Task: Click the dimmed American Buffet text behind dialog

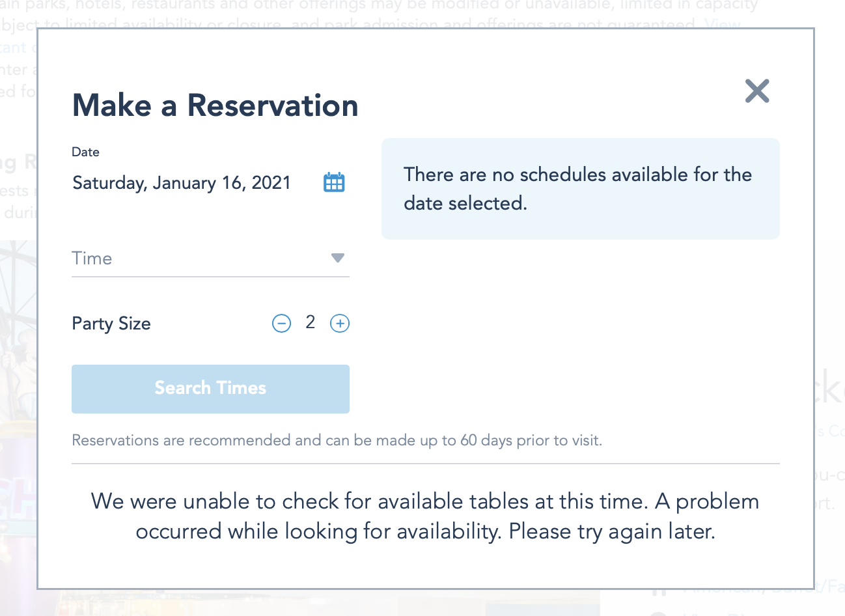Action: (x=829, y=587)
